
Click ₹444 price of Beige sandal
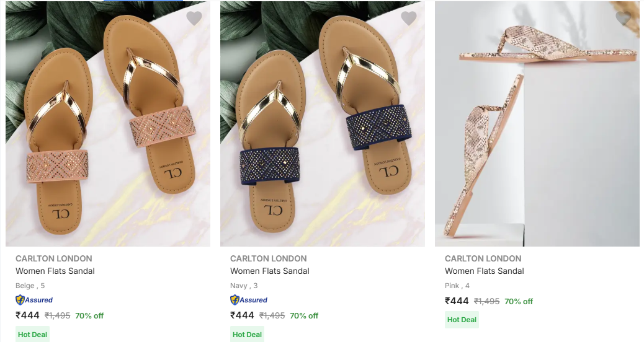[27, 315]
